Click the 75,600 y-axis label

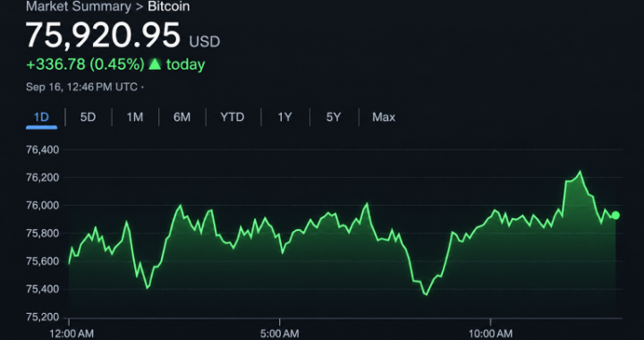pyautogui.click(x=42, y=261)
